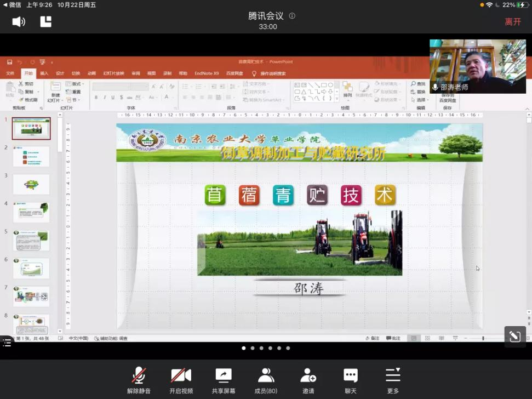Switch to the 插入 ribbon tab
This screenshot has width=532, height=399.
tap(44, 73)
